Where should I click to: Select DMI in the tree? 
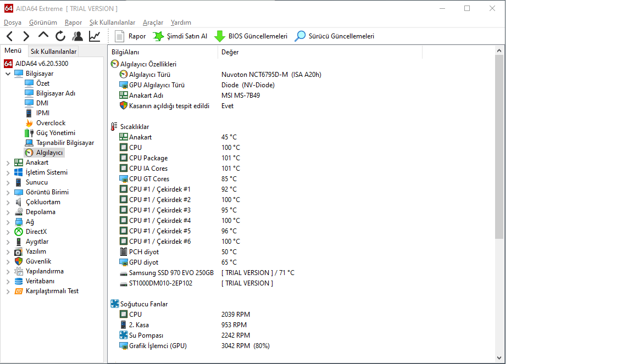42,103
